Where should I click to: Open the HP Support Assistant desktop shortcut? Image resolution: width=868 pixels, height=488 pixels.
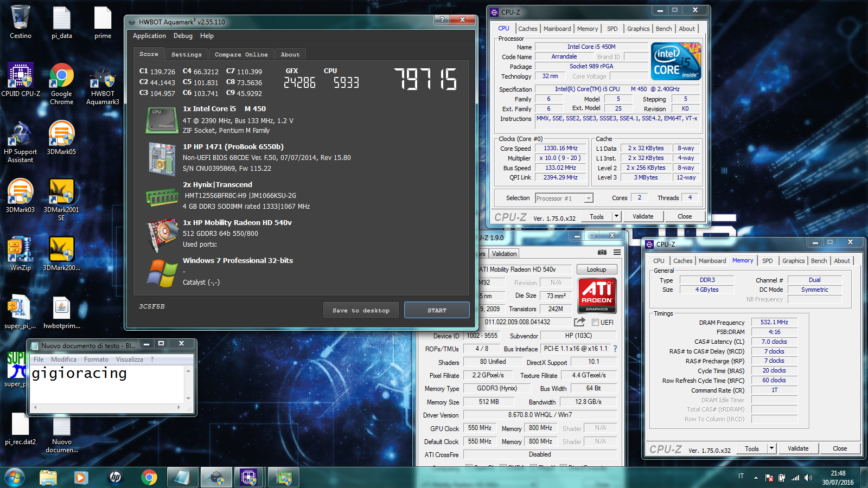(21, 142)
